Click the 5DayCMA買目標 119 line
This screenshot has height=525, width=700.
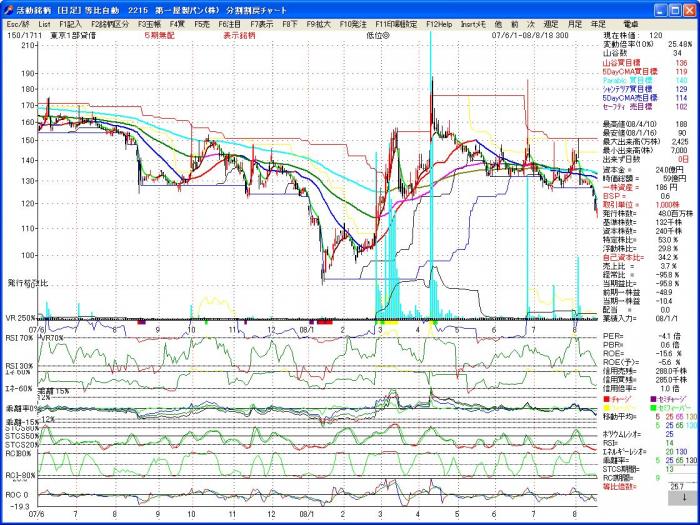[645, 71]
